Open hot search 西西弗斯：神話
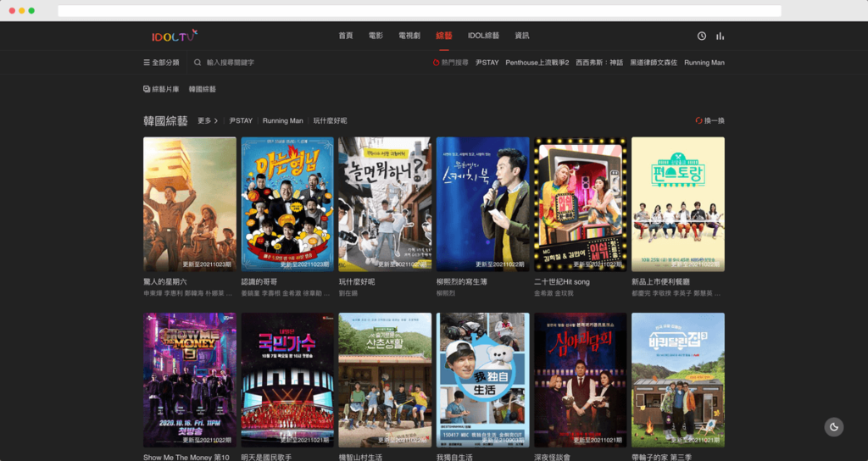 click(599, 63)
